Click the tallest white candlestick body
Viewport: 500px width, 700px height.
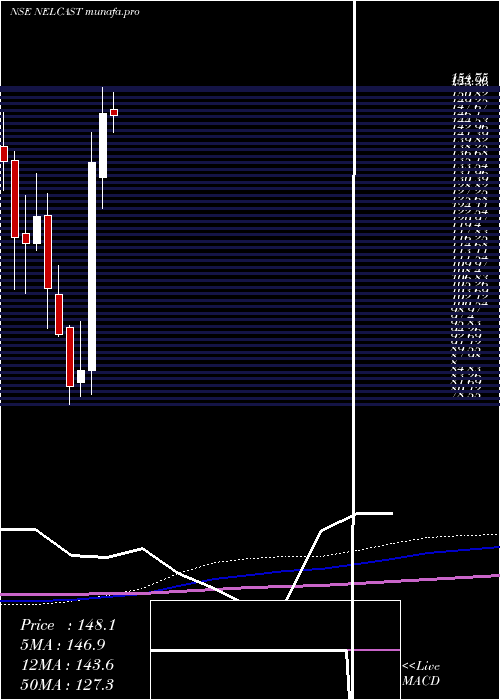coord(92,267)
